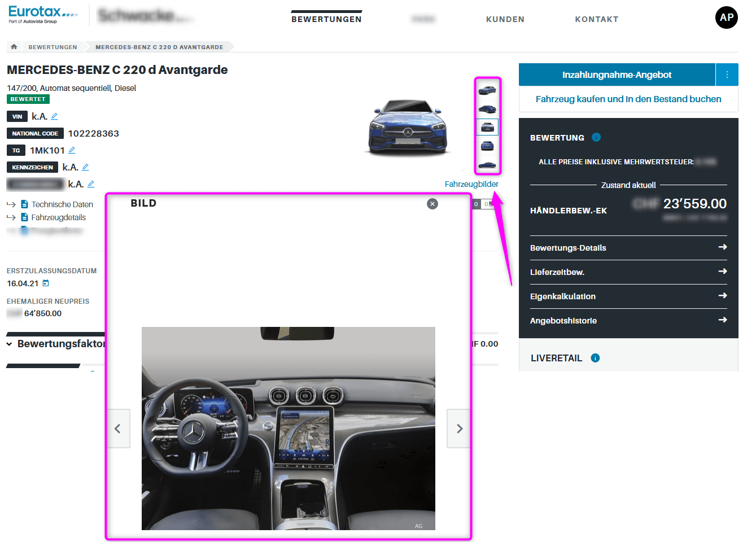
Task: Open the Fahrzeugbilder link
Action: (x=471, y=184)
